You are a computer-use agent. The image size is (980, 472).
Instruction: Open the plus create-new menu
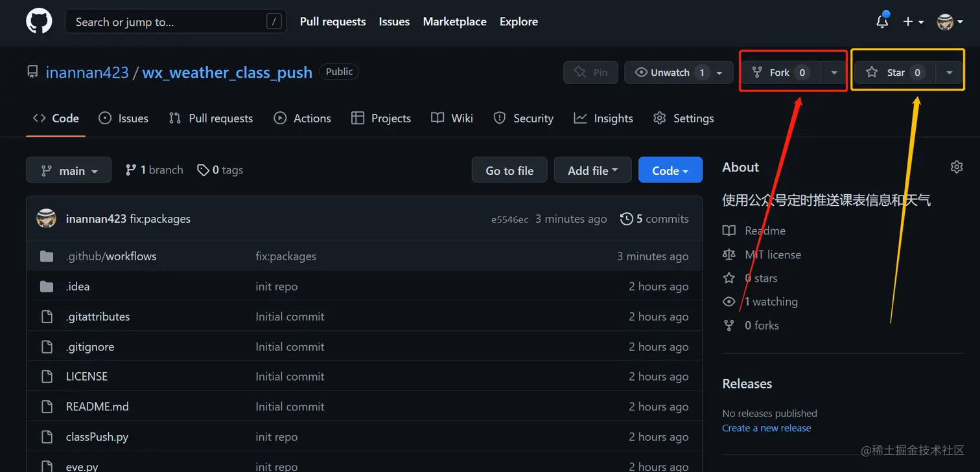(x=913, y=21)
